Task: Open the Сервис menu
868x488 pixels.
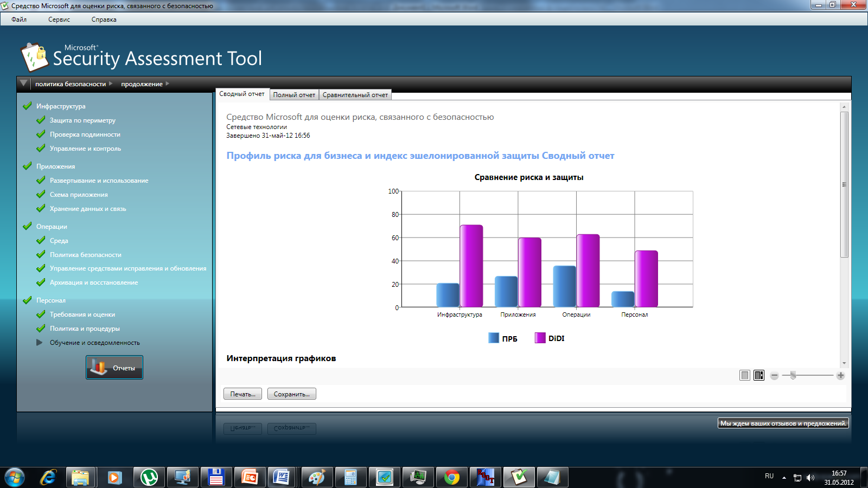Action: 59,20
